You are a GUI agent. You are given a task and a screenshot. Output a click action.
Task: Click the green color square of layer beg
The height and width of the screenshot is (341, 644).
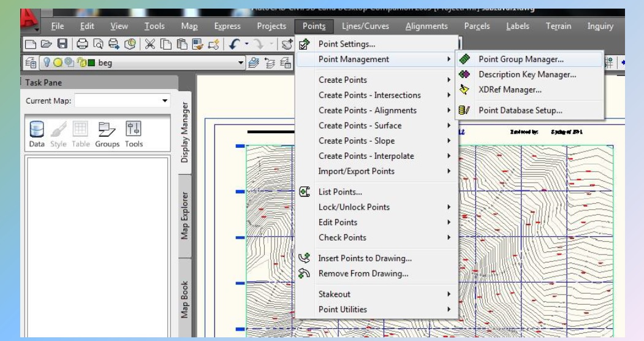point(91,63)
